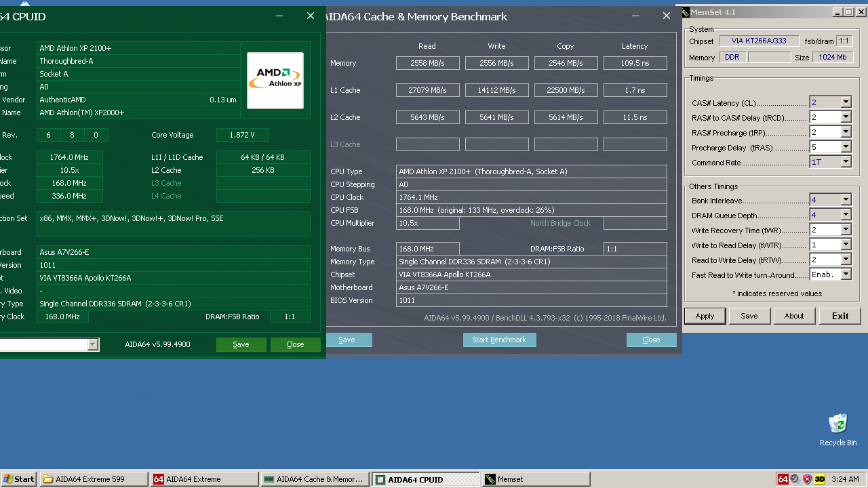Click Chipset VIA KT266A/333 field in MemSet
868x488 pixels.
[759, 41]
